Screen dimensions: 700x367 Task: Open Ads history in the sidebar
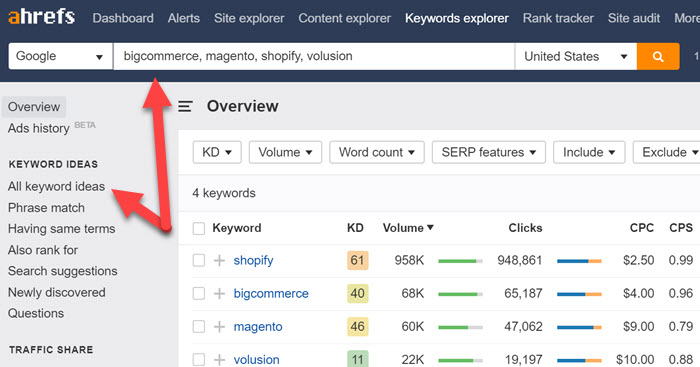pos(38,128)
